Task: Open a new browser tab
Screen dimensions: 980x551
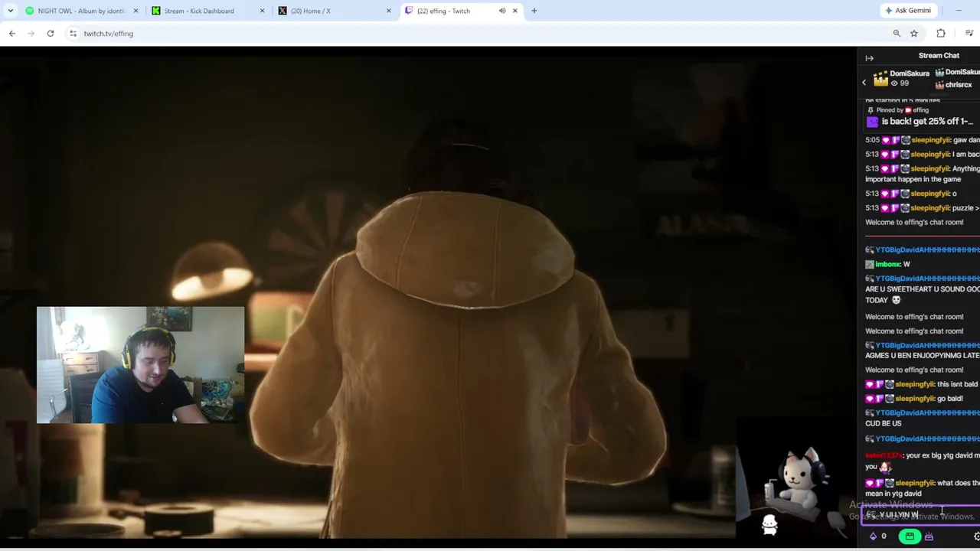Action: [534, 11]
